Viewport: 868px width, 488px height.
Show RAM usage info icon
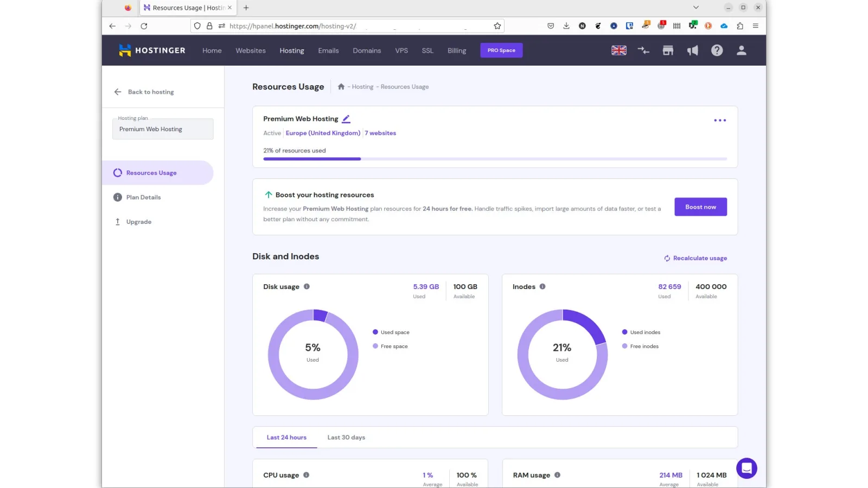557,475
